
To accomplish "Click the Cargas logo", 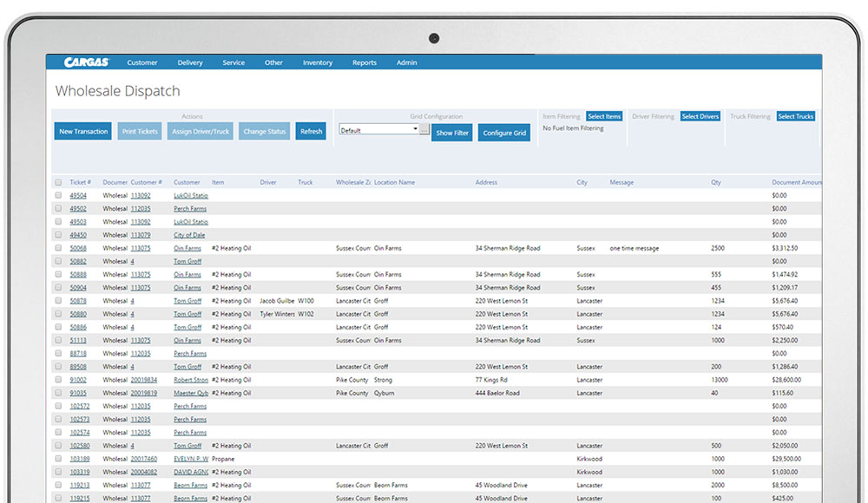I will click(86, 62).
